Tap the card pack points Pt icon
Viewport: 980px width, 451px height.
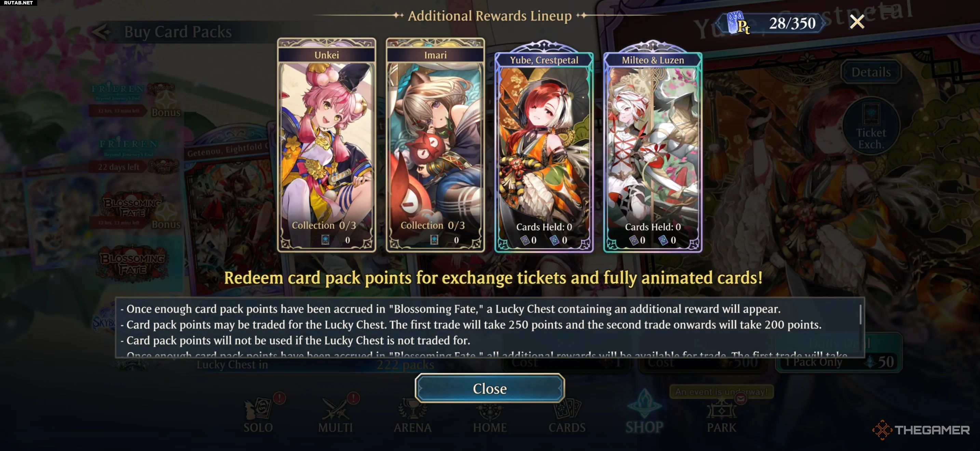738,23
